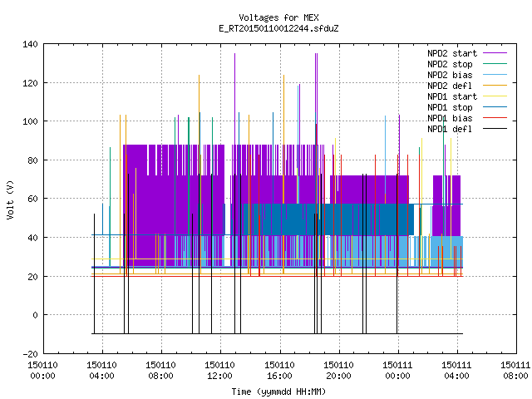Click the NPD1 start legend label

click(x=452, y=96)
